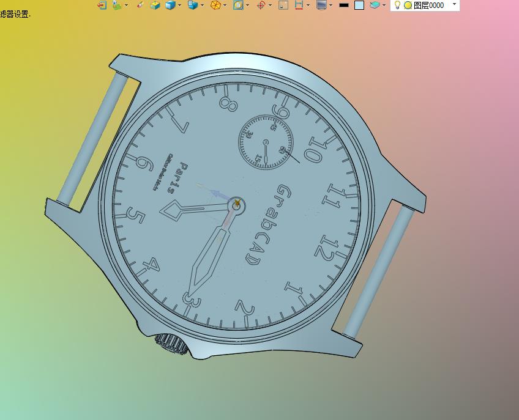Image resolution: width=519 pixels, height=420 pixels.
Task: Open dropdown next to teal layers icon
Action: pyautogui.click(x=384, y=6)
